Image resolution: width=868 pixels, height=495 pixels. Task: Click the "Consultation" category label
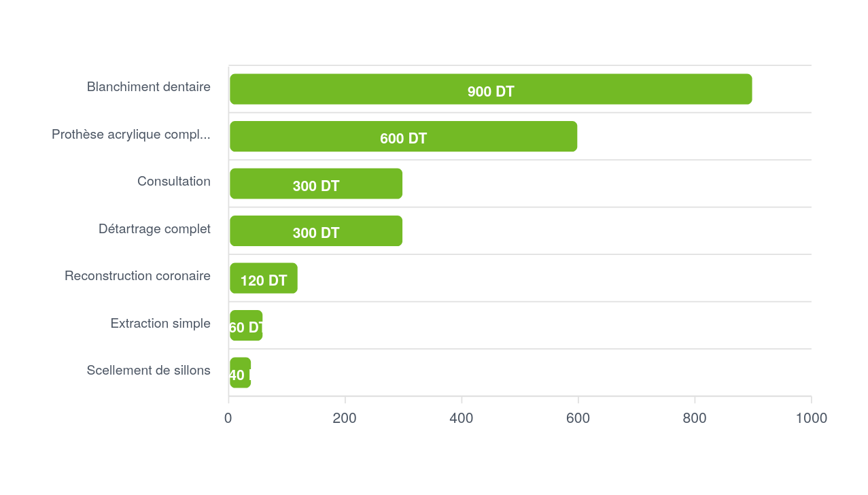[x=173, y=182]
